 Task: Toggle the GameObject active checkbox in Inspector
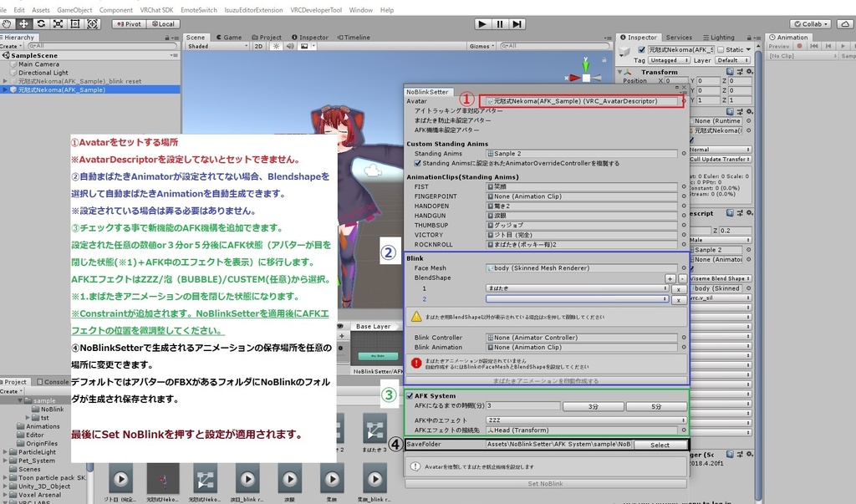coord(641,49)
